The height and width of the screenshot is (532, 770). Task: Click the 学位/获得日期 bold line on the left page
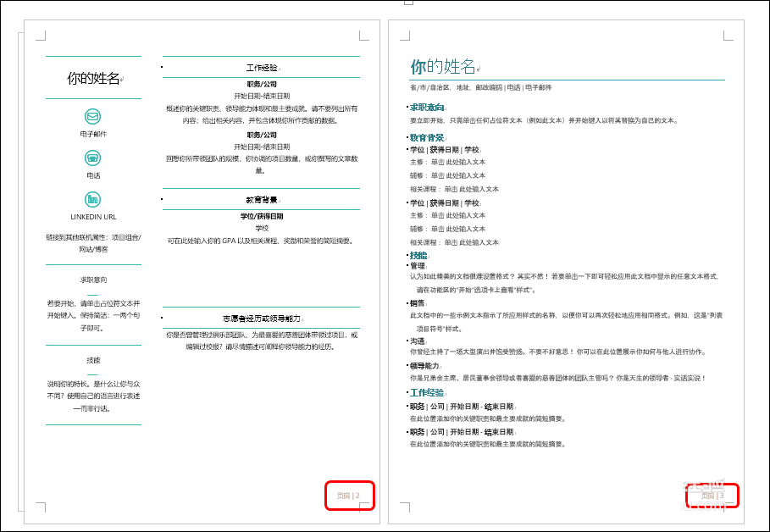click(262, 216)
